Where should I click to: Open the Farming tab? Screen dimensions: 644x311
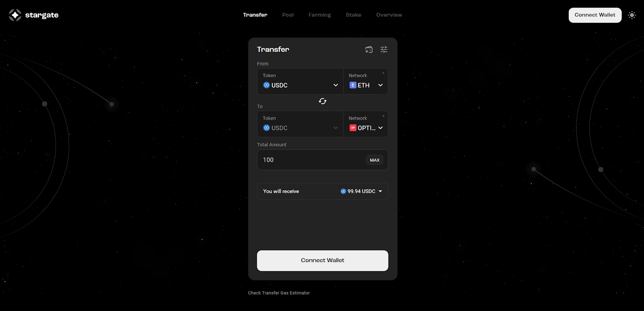(x=320, y=15)
